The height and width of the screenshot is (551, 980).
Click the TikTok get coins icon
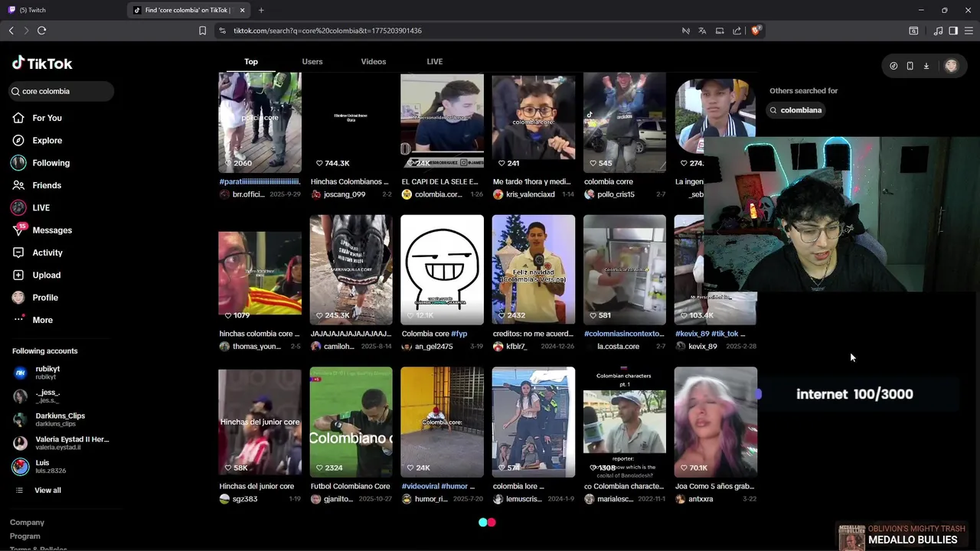pyautogui.click(x=893, y=66)
